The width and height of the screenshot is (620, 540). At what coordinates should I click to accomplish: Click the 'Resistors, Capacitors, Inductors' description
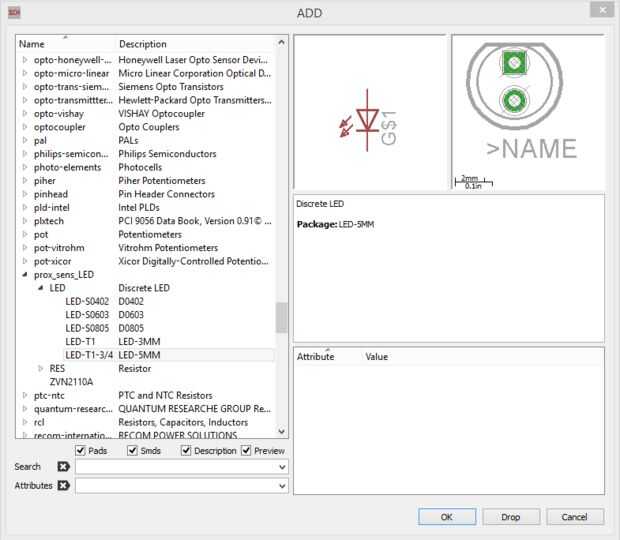pyautogui.click(x=183, y=422)
